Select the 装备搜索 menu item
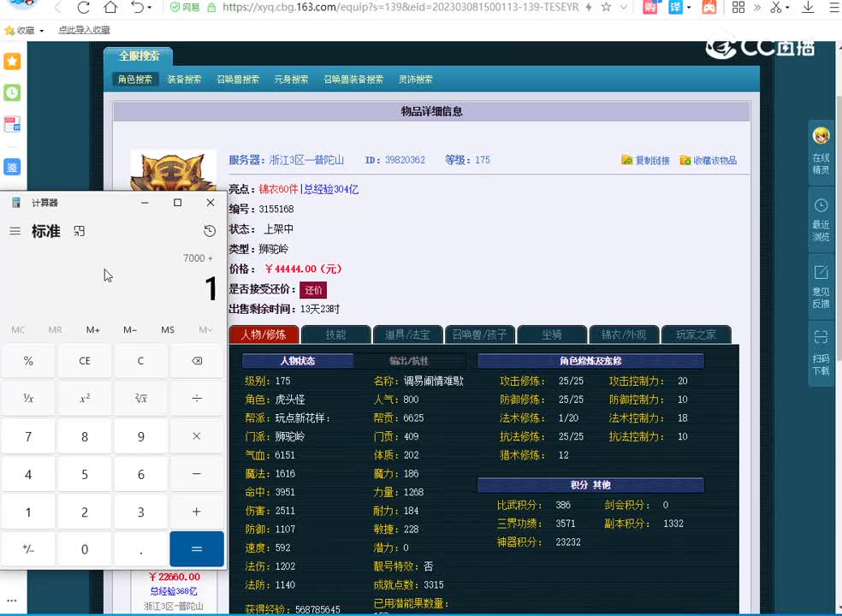The width and height of the screenshot is (842, 616). (184, 80)
